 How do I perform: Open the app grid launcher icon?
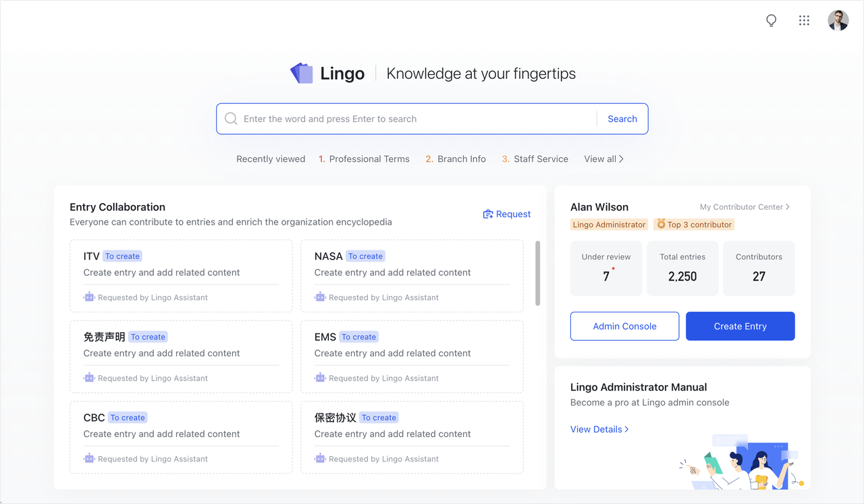coord(804,20)
